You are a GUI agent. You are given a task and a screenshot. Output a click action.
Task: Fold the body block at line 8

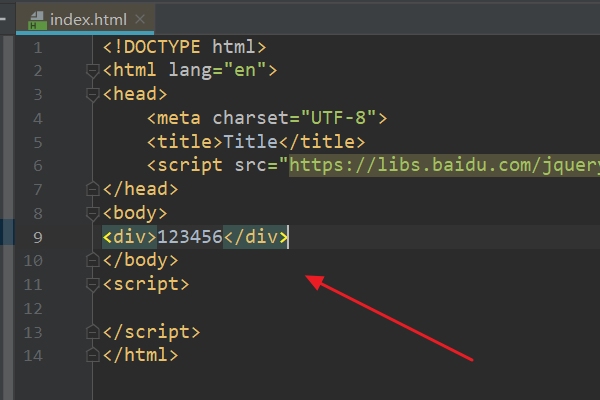[93, 213]
